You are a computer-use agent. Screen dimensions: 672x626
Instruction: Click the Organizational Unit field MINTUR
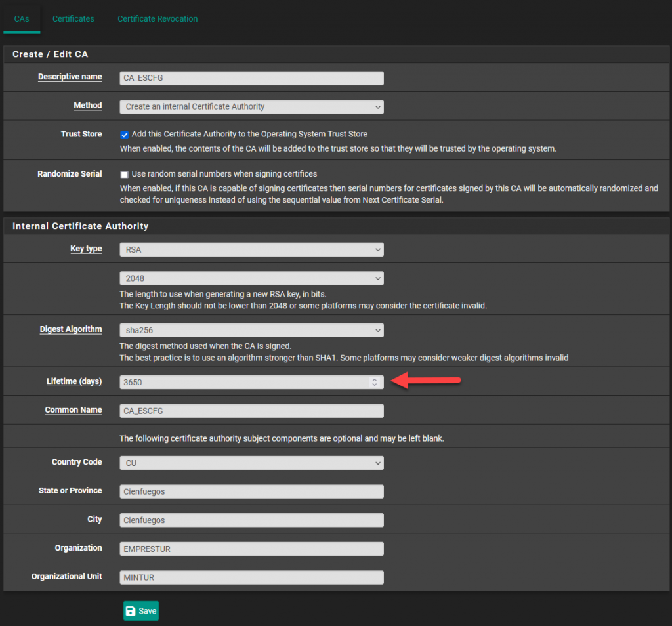click(x=251, y=577)
